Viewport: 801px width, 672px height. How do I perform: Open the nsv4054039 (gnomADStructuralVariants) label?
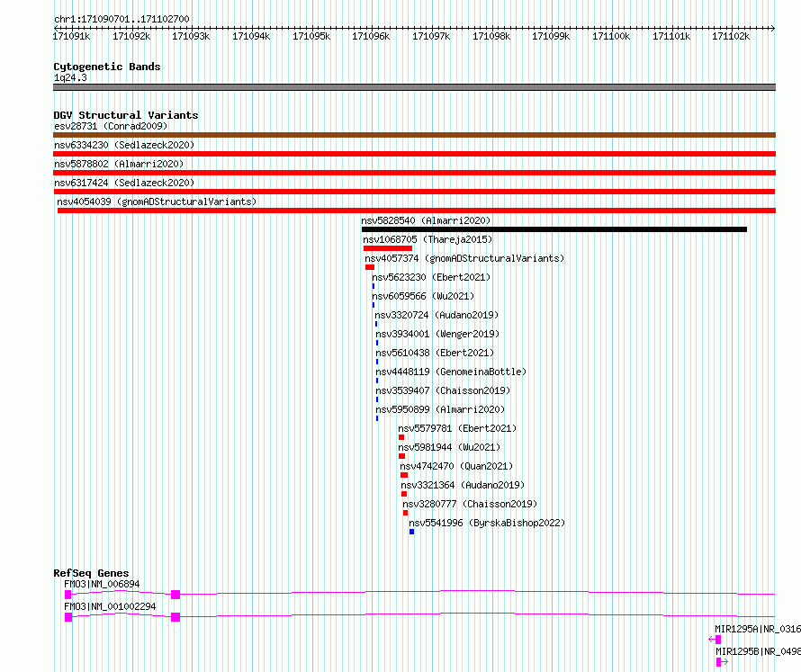pos(157,202)
